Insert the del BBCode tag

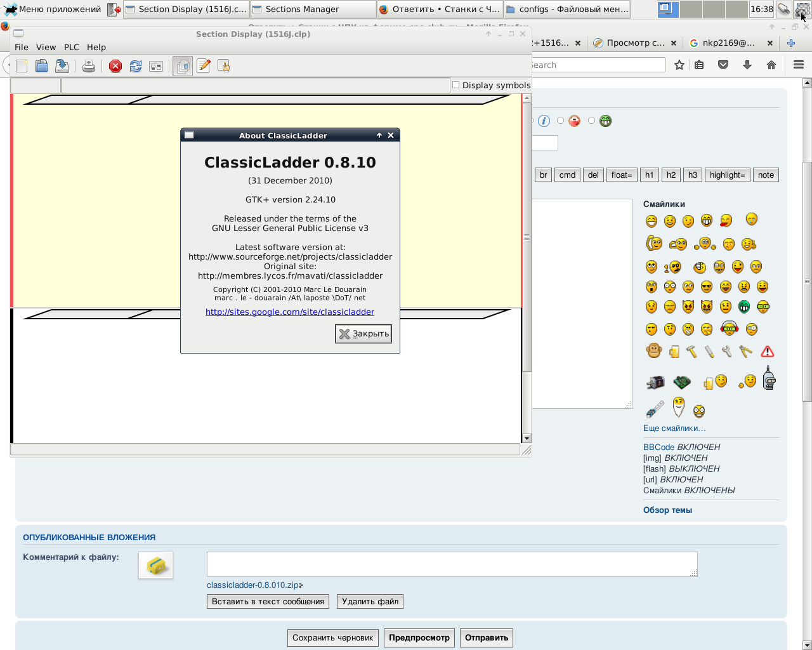coord(593,175)
